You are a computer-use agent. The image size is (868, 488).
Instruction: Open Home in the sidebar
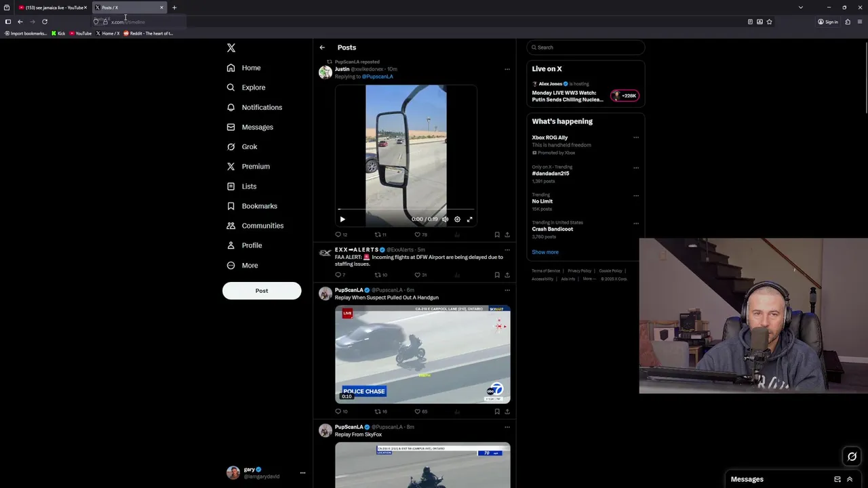pos(243,68)
